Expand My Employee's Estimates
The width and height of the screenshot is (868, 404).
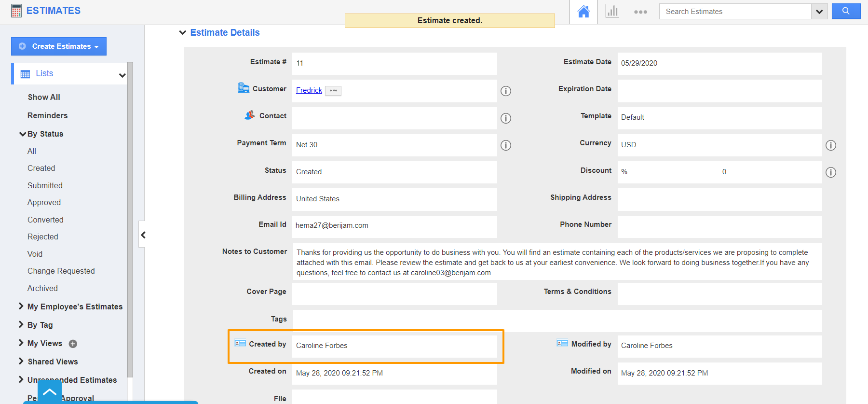click(x=21, y=306)
